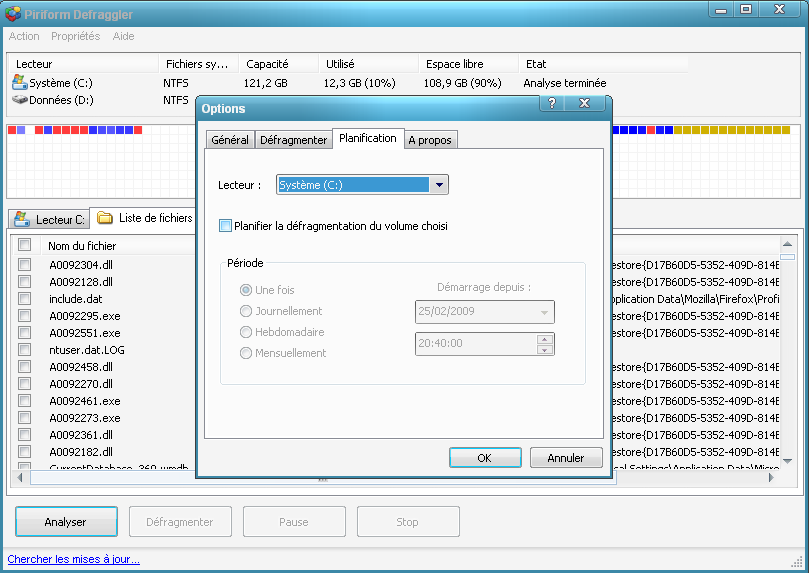Open the Aide menu
This screenshot has height=573, width=809.
pyautogui.click(x=123, y=36)
